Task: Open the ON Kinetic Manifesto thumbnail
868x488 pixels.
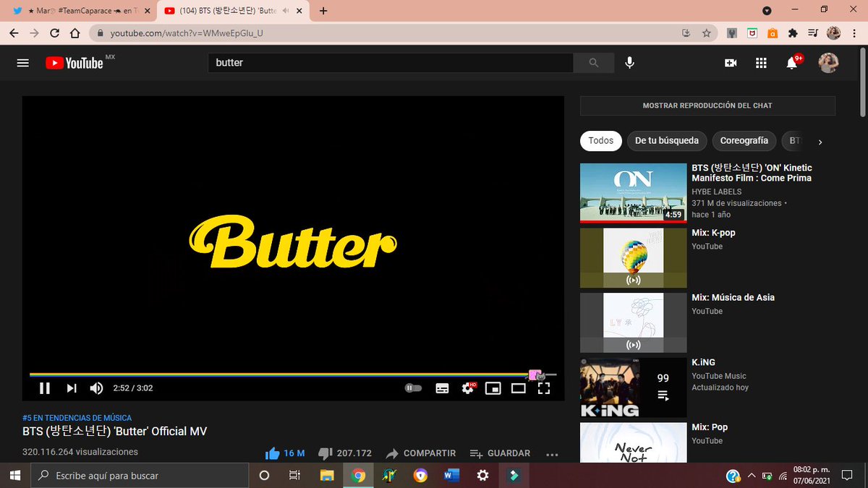Action: click(634, 192)
